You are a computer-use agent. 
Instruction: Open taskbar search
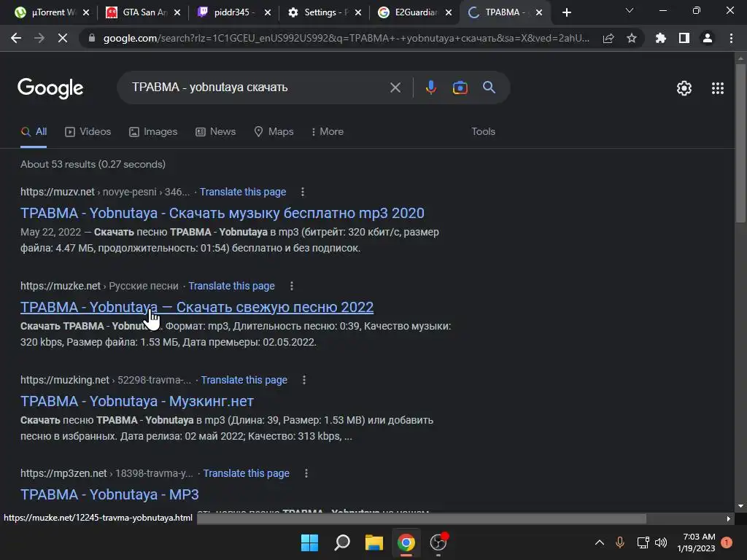pyautogui.click(x=342, y=542)
